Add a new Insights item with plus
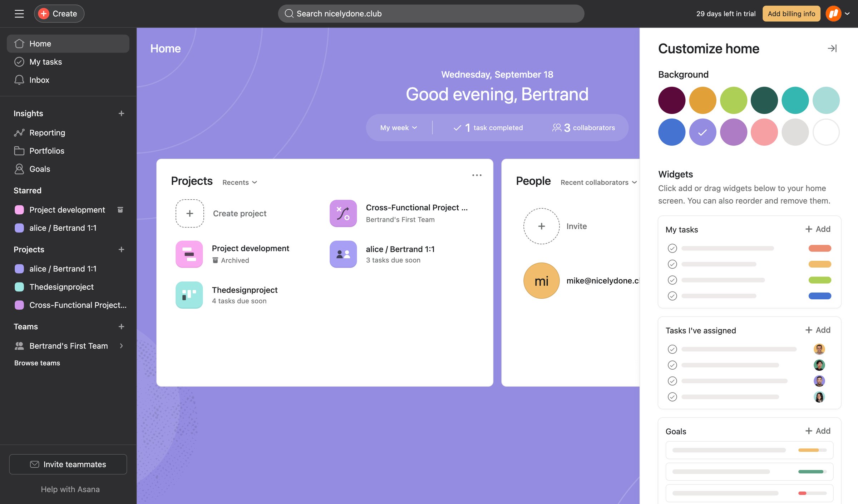The image size is (858, 504). tap(121, 114)
